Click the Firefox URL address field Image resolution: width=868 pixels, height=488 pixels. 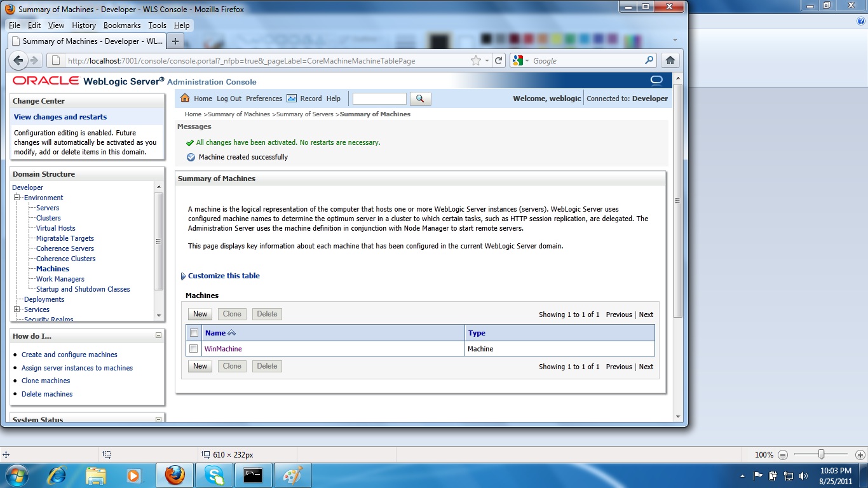[267, 61]
